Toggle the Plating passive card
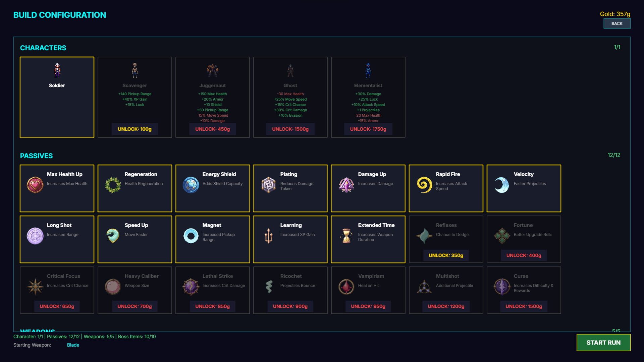The width and height of the screenshot is (644, 362). tap(290, 198)
